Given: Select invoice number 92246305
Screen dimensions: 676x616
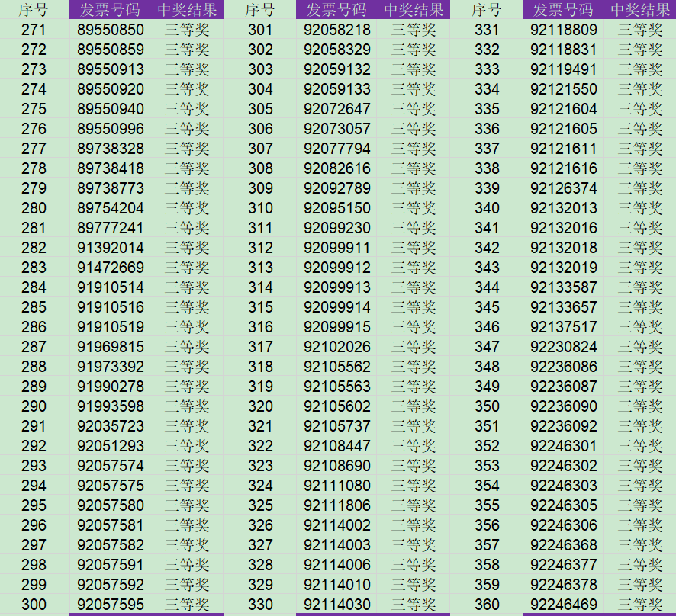Looking at the screenshot, I should pos(564,505).
